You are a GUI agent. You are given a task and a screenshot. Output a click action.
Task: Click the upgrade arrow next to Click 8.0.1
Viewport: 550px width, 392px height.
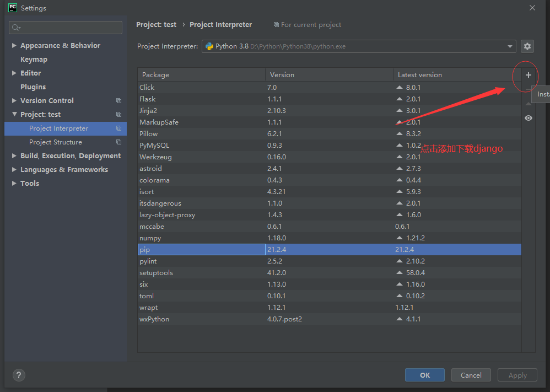click(399, 87)
